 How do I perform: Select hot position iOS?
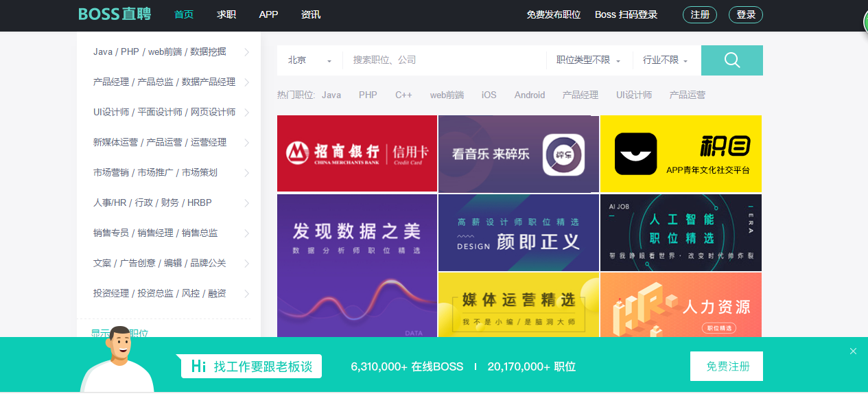pos(489,95)
